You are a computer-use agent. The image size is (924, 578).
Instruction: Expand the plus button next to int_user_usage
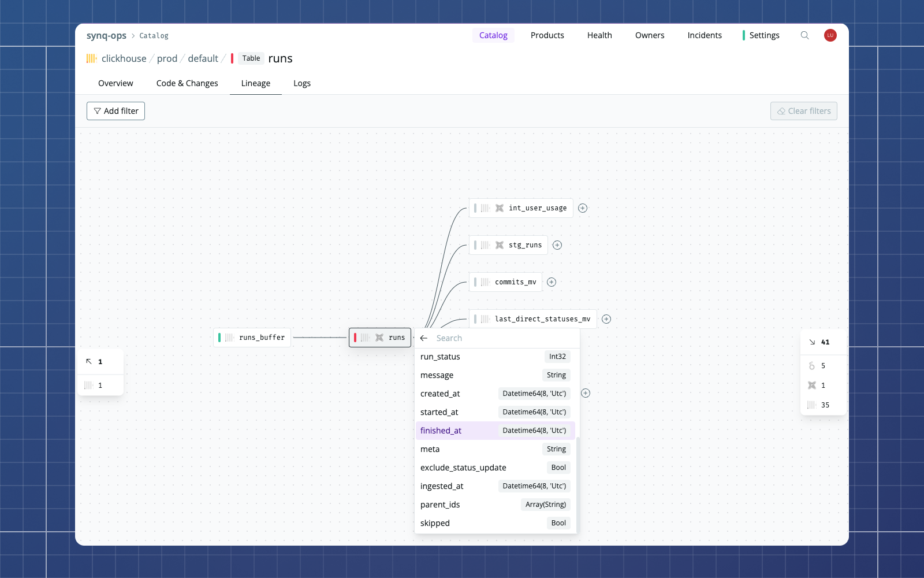tap(583, 208)
